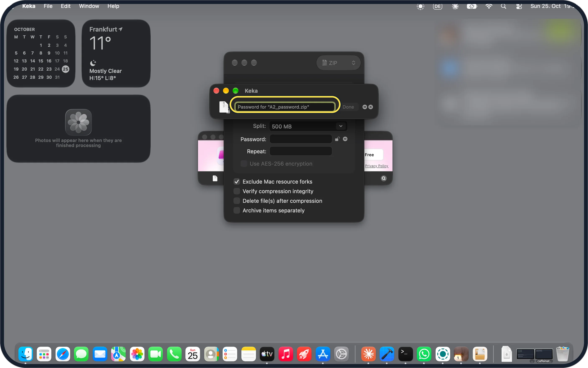Open the Phone app in the Dock

click(x=174, y=354)
